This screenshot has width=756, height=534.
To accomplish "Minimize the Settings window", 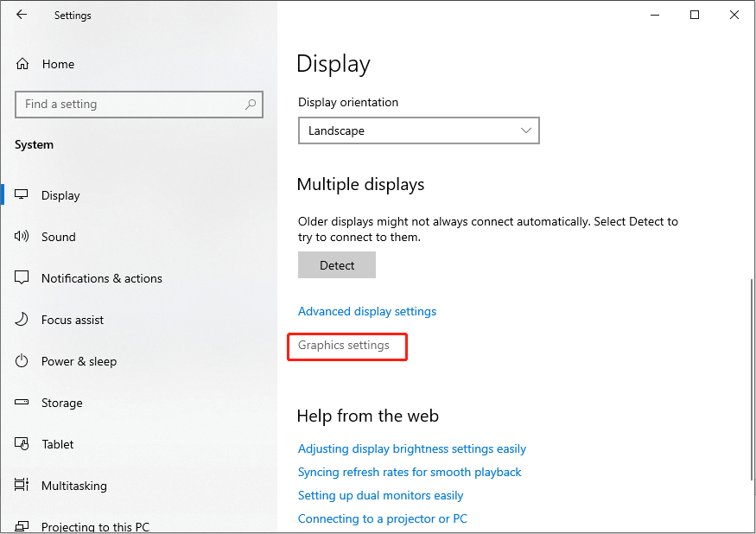I will click(655, 15).
